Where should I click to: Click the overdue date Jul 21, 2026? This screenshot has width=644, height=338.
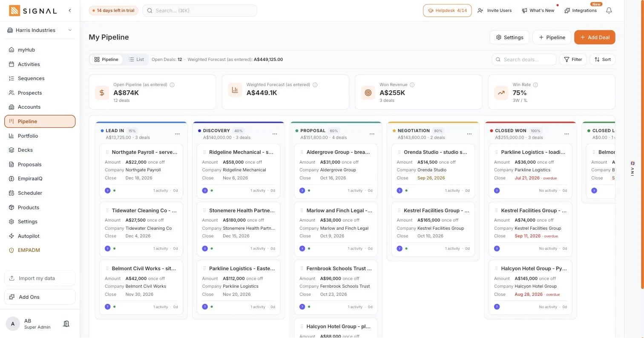(527, 178)
